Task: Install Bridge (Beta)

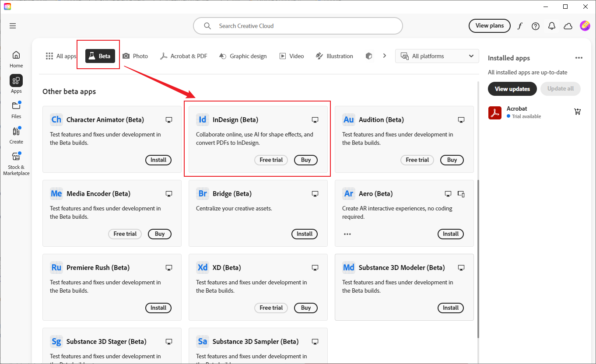Action: point(305,234)
